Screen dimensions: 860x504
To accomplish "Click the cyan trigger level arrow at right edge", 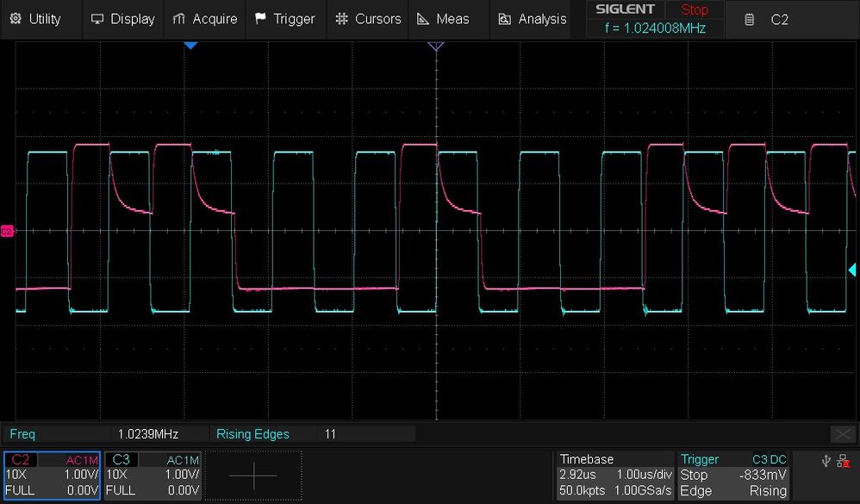I will point(852,270).
